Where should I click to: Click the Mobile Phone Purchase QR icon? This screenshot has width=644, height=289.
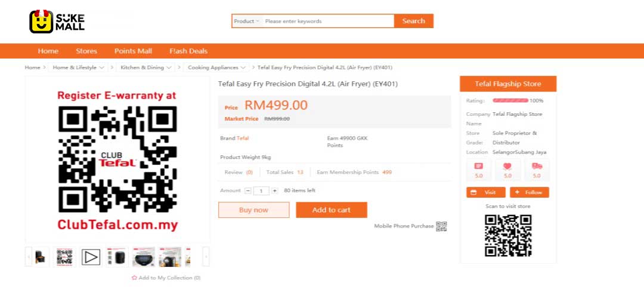[x=441, y=226]
